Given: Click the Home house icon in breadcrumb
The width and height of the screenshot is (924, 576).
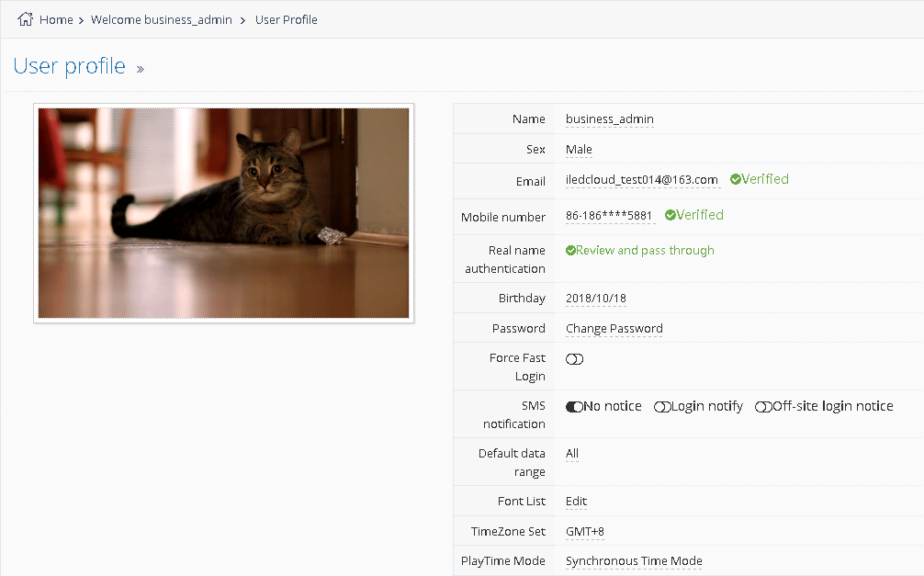Looking at the screenshot, I should pos(25,19).
